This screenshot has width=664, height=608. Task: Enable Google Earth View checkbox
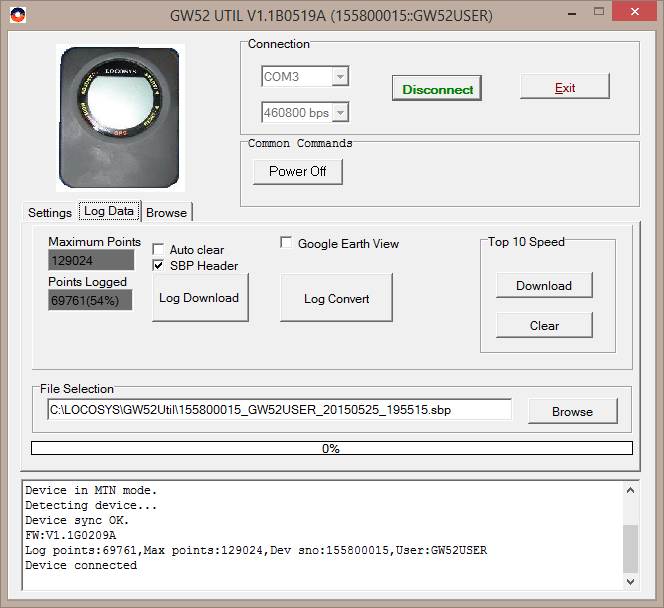pos(287,243)
